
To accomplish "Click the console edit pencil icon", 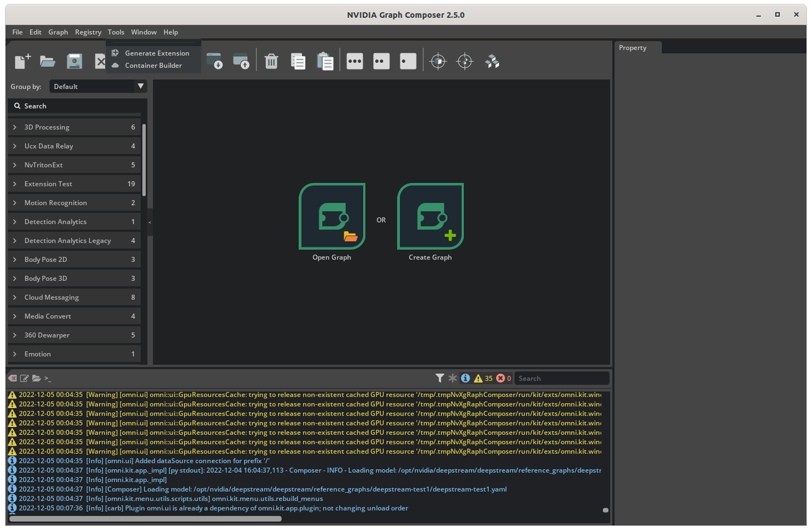I will point(24,378).
